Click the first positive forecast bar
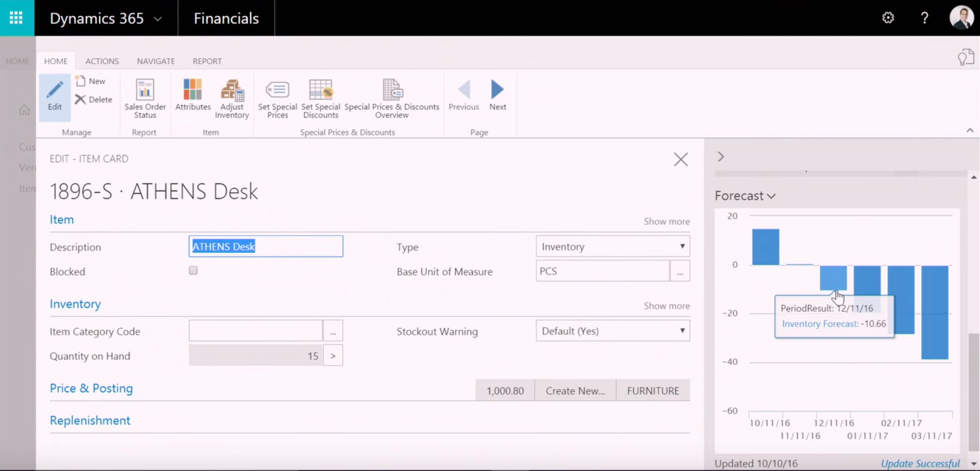Screen dimensions: 980x471 766,247
